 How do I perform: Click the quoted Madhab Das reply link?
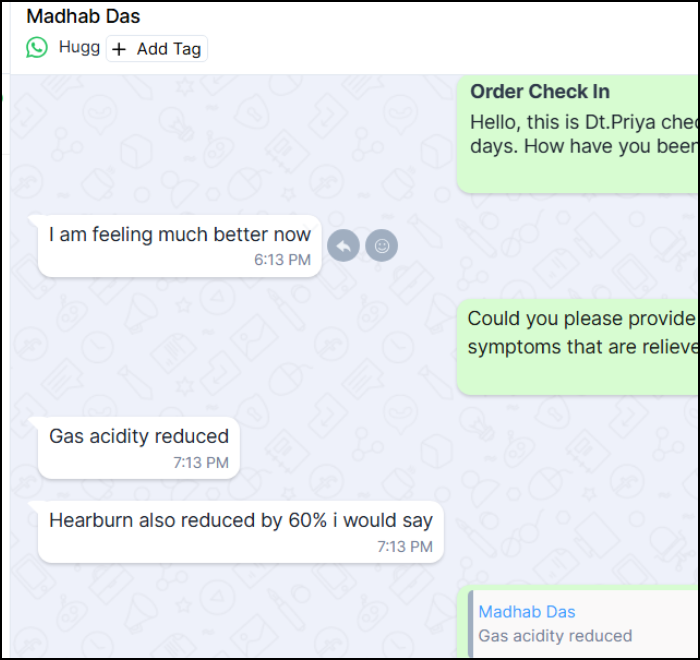[x=527, y=612]
